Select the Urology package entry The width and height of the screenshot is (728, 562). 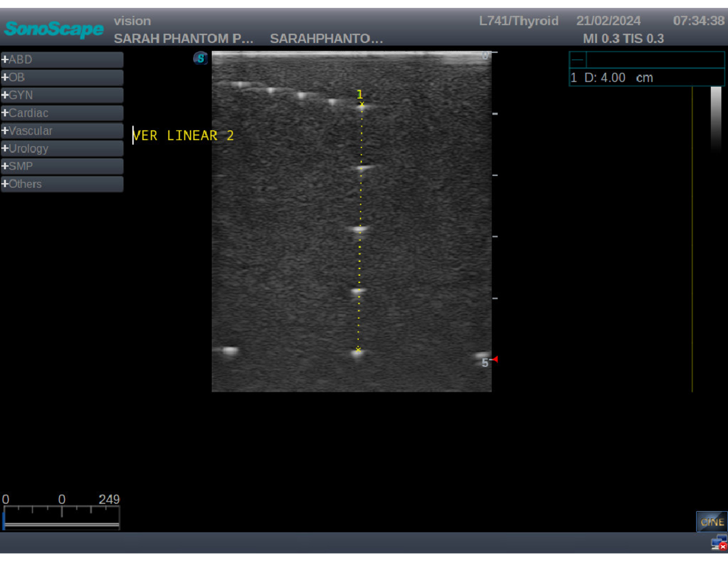(x=62, y=149)
